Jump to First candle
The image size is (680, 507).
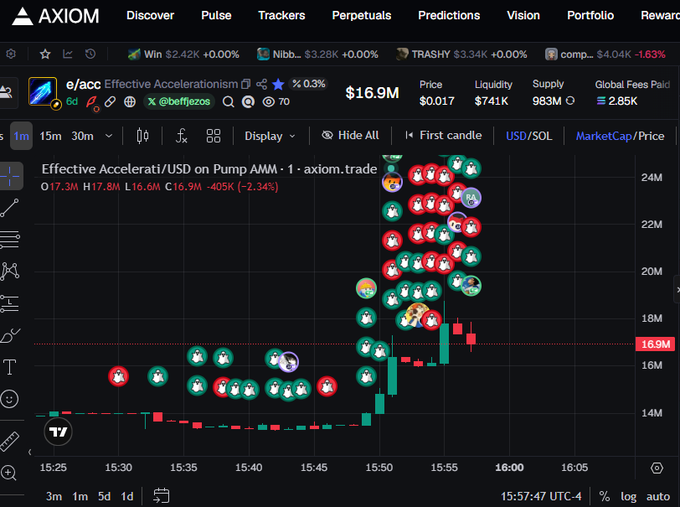point(443,135)
